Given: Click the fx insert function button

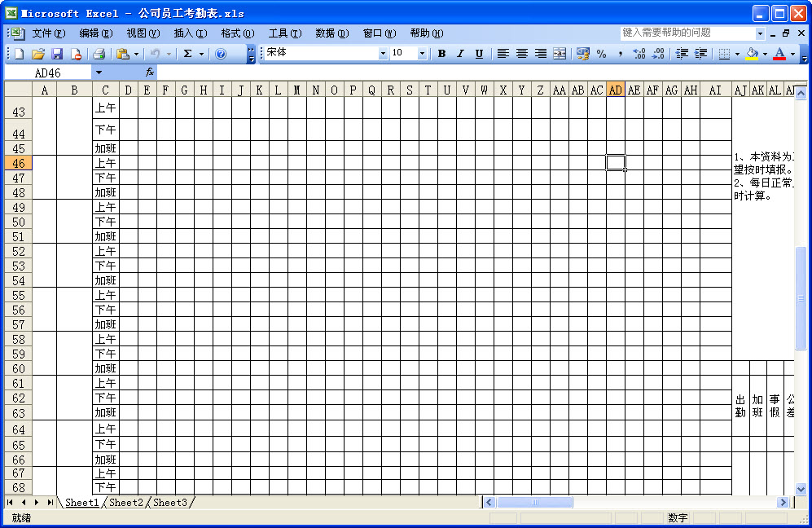Looking at the screenshot, I should [150, 73].
